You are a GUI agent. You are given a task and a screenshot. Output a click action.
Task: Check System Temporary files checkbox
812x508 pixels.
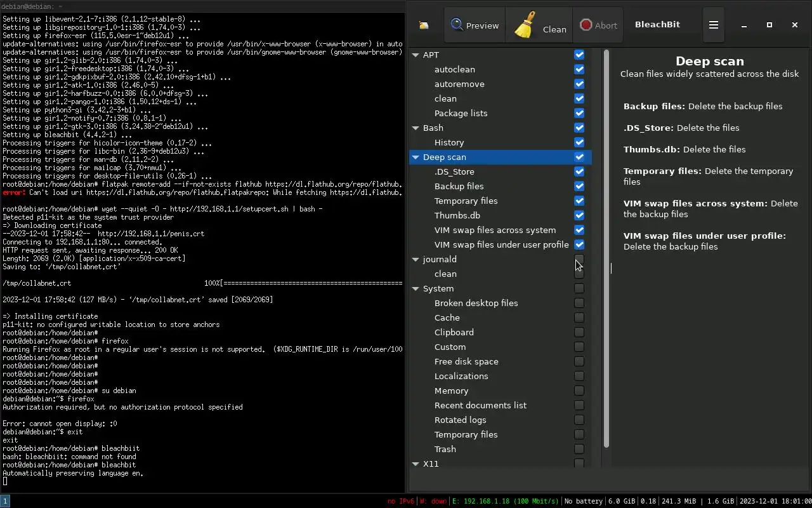click(579, 434)
